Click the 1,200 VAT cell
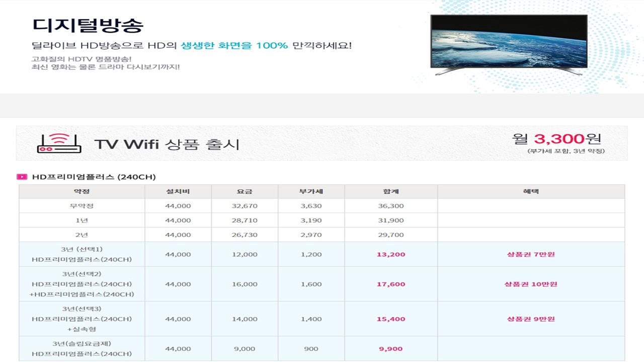Screen dimensions: 644x362 tap(311, 254)
